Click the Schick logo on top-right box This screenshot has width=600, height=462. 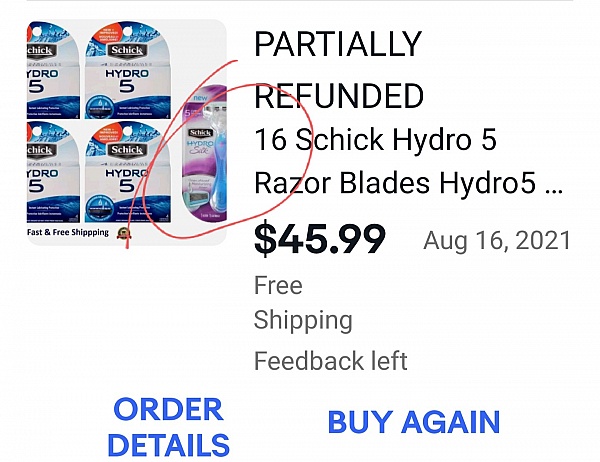pos(127,51)
